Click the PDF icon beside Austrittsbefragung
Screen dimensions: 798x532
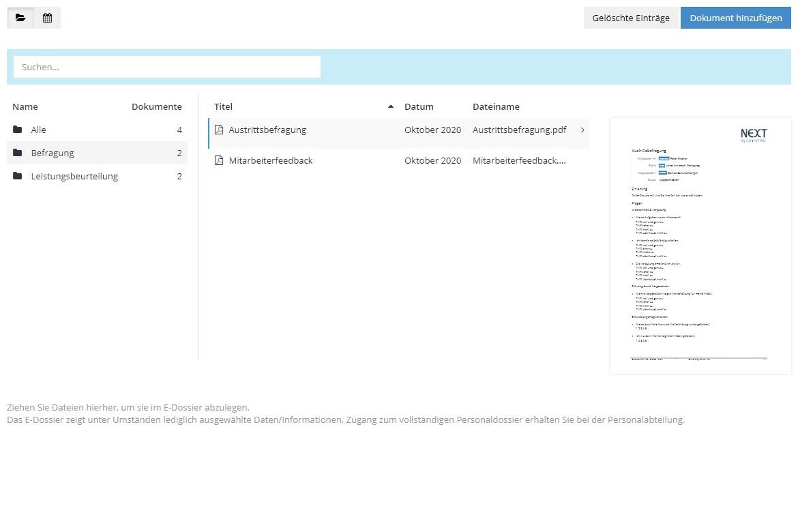pos(219,130)
